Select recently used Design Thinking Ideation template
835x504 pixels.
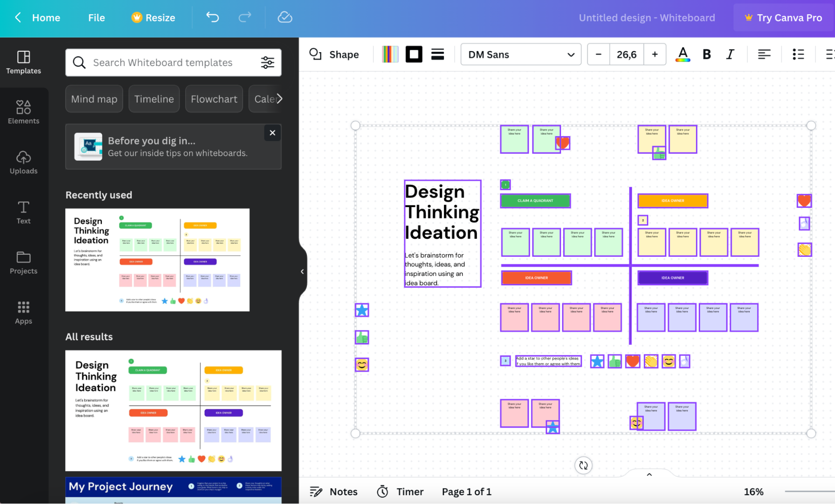157,260
